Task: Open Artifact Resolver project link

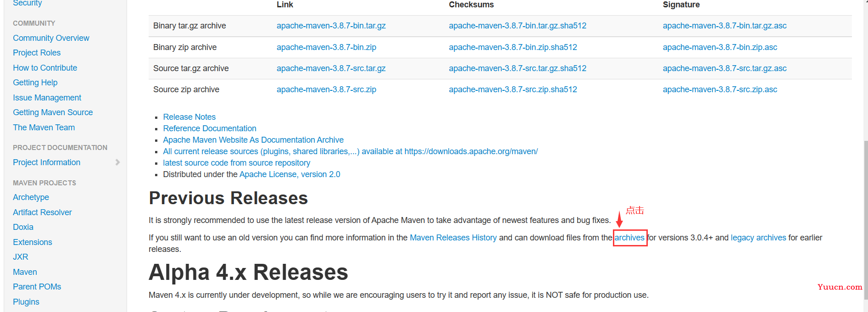Action: 42,212
